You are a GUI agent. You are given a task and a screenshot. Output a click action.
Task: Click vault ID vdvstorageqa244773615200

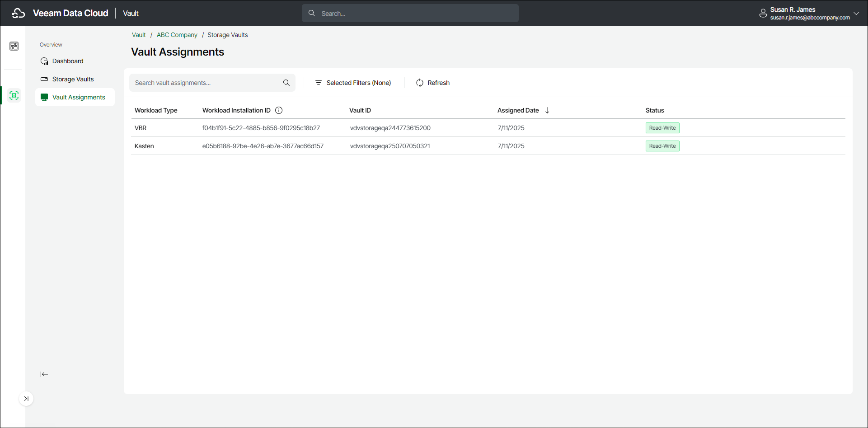click(x=390, y=128)
